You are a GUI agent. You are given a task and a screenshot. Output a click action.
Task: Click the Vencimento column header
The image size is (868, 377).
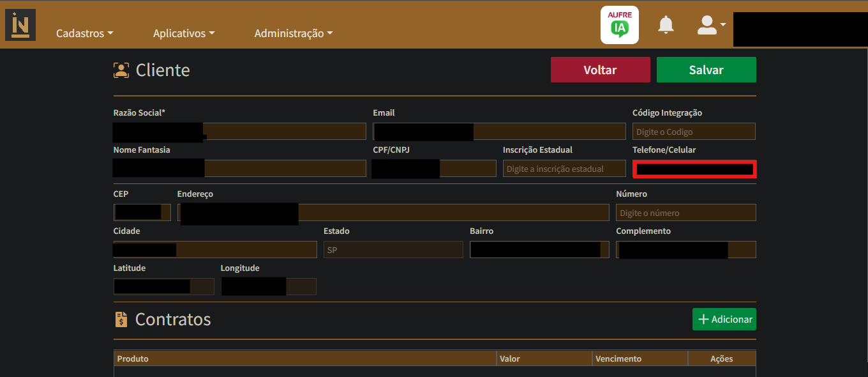click(x=640, y=358)
